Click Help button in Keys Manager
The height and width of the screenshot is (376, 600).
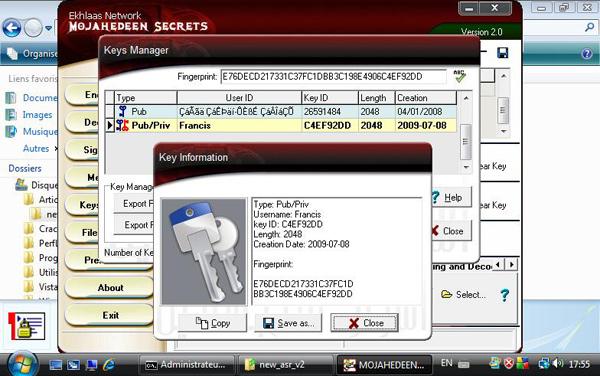pyautogui.click(x=452, y=197)
